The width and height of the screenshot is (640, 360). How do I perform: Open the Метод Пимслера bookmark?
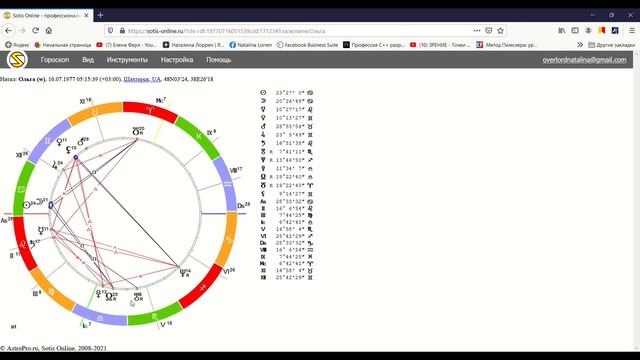tap(506, 45)
